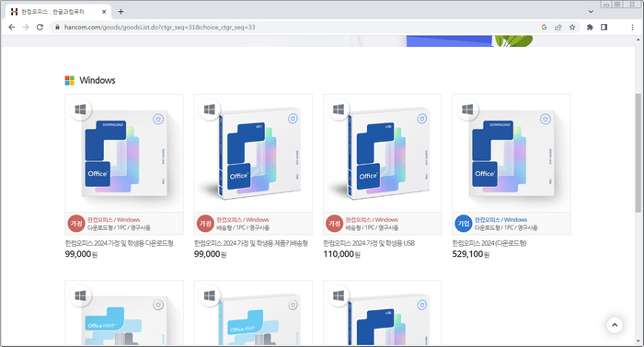Click Windows badge on 529,100원 product
This screenshot has height=347, width=644.
point(467,110)
